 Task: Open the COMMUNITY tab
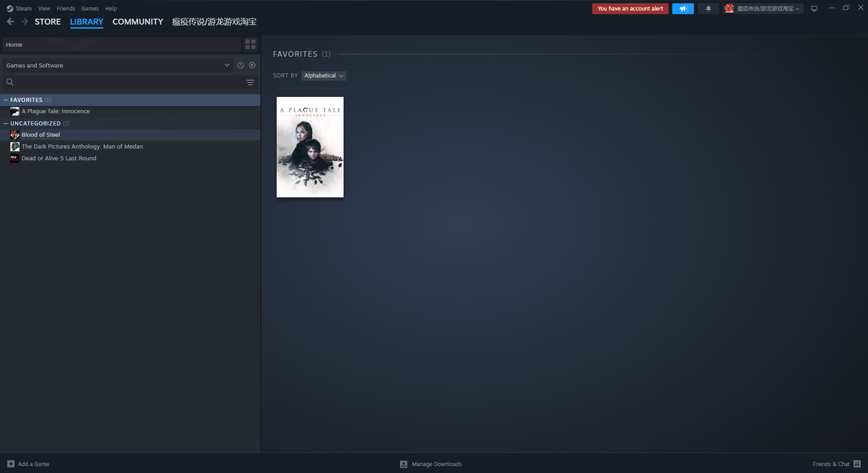point(138,22)
